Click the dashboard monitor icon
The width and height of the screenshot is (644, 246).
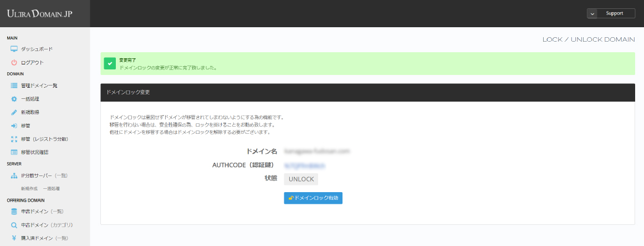click(14, 49)
